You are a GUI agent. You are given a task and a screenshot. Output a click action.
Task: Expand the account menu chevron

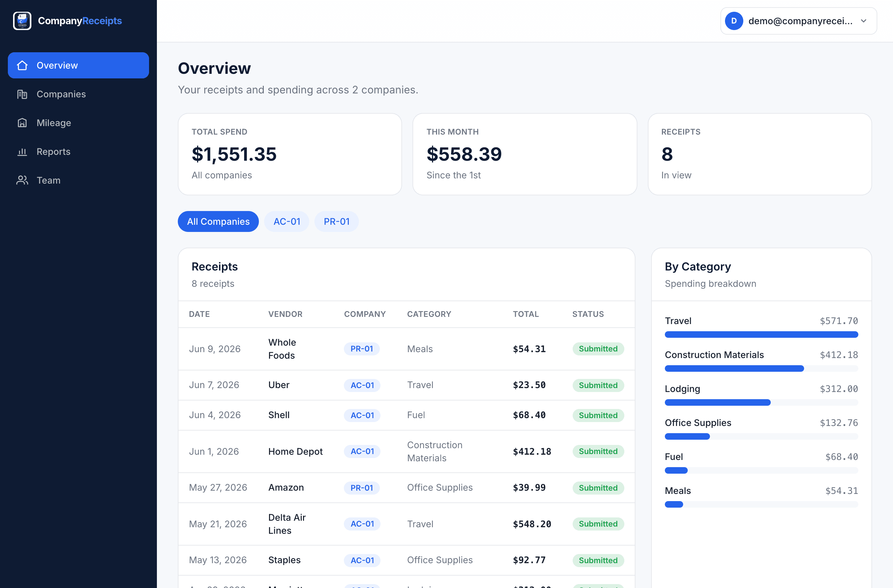point(863,21)
